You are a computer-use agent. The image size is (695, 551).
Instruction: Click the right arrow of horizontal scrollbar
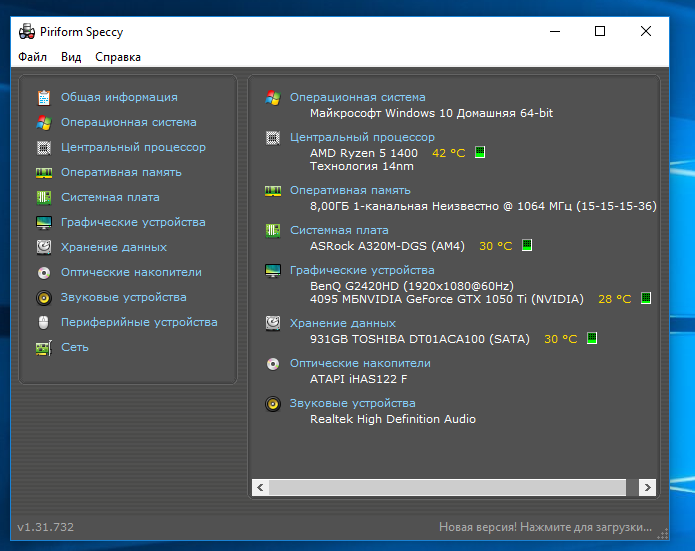click(x=648, y=488)
